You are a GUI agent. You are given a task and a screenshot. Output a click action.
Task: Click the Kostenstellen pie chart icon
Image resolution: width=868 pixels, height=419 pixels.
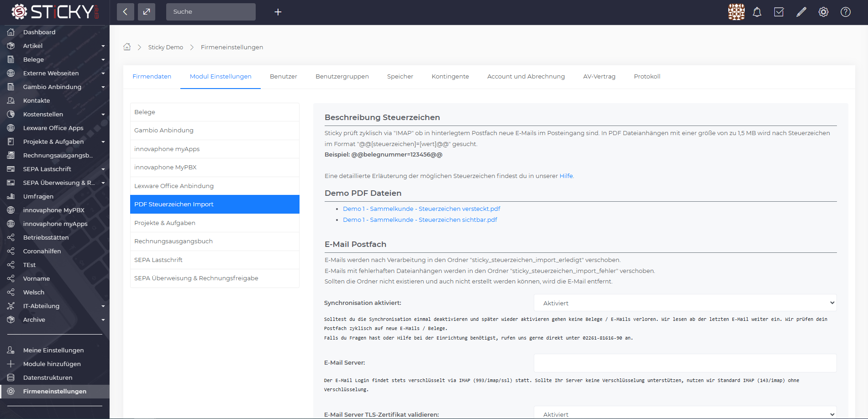tap(11, 114)
